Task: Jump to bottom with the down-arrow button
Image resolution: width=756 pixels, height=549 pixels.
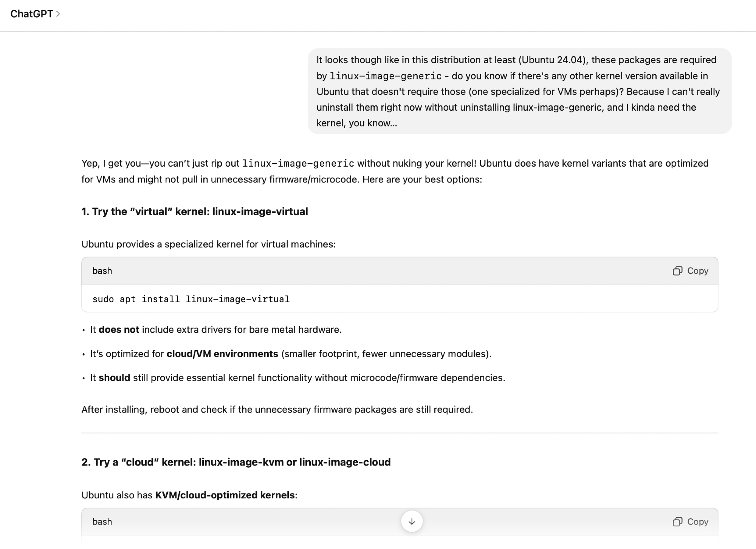Action: click(x=412, y=521)
